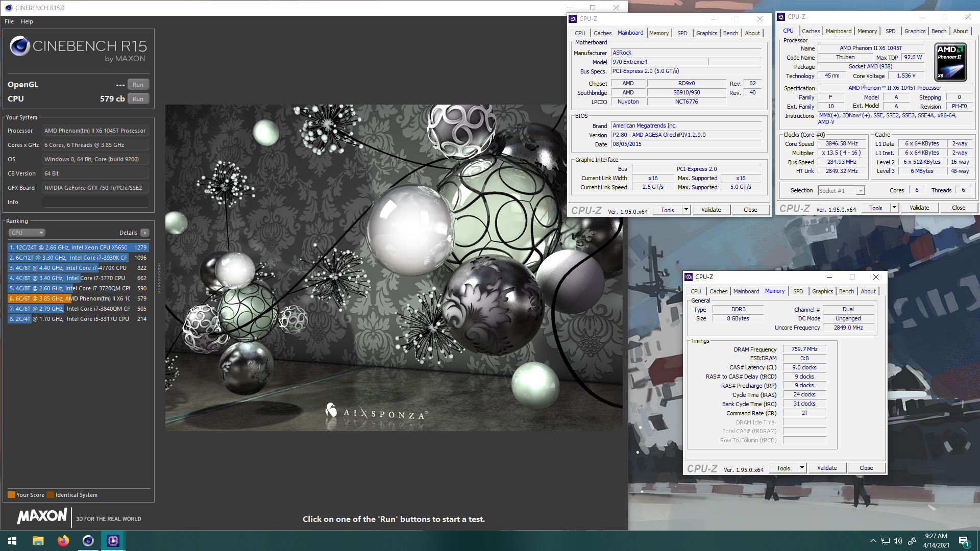Open the Socket #1 selection dropdown

(841, 191)
